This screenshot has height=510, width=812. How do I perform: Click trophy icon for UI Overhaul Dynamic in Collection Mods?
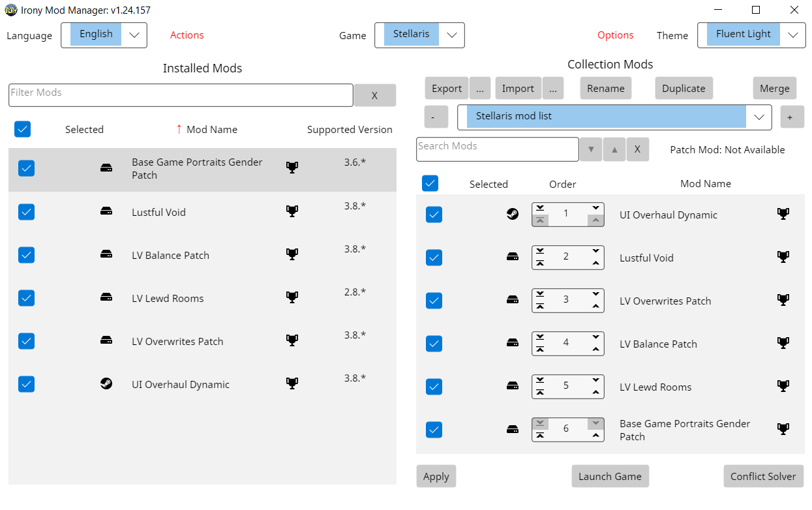pyautogui.click(x=783, y=214)
